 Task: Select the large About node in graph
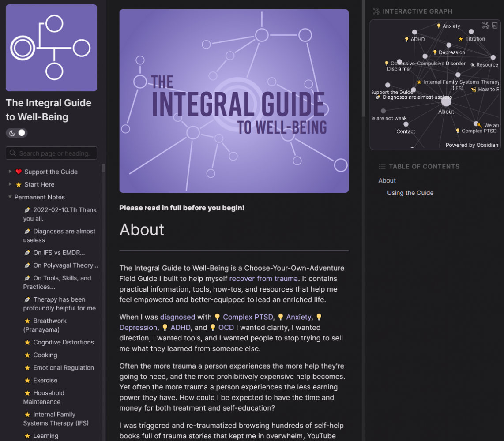[x=446, y=101]
